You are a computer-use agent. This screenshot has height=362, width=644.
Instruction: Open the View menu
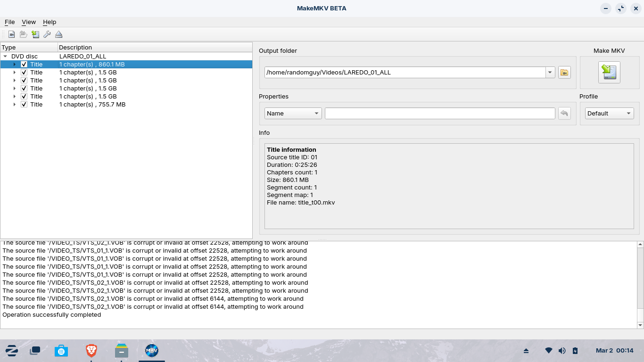(x=29, y=22)
